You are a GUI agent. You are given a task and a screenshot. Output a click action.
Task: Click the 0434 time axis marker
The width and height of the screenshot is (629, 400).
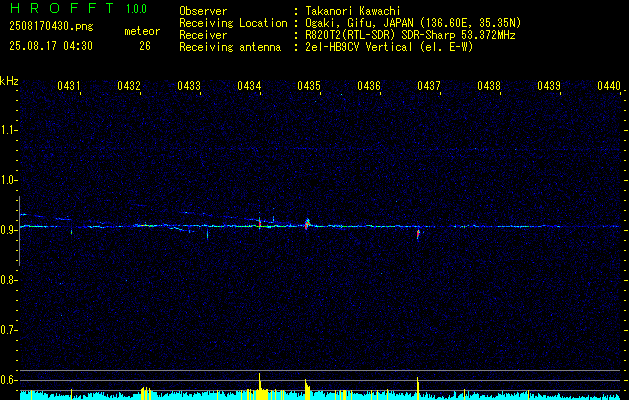pos(249,85)
